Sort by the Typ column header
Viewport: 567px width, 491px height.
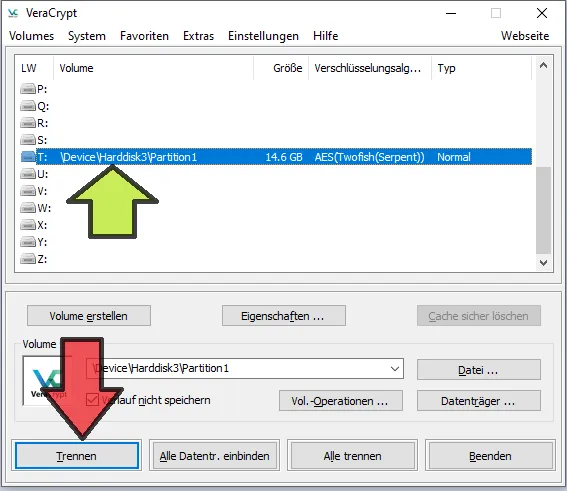point(481,68)
